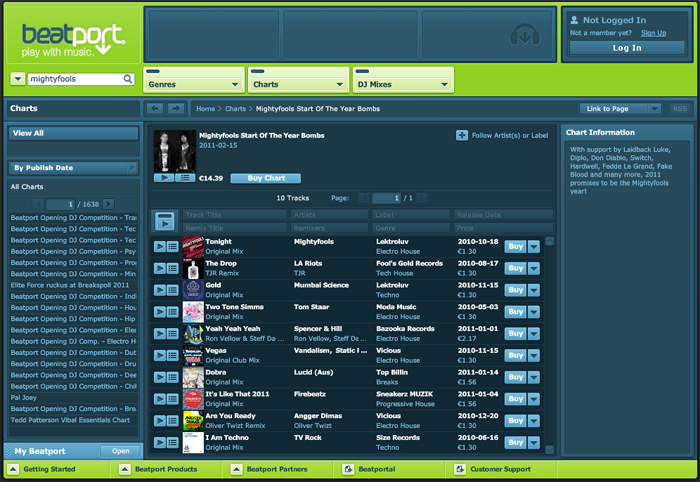Open buy options arrow for Dobra
700x482 pixels.
[x=534, y=377]
